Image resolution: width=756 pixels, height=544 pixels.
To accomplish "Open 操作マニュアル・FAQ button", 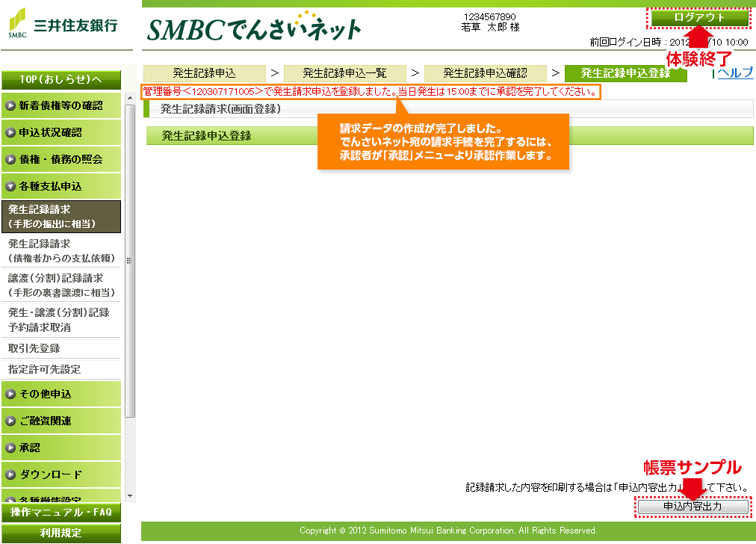I will [x=61, y=512].
